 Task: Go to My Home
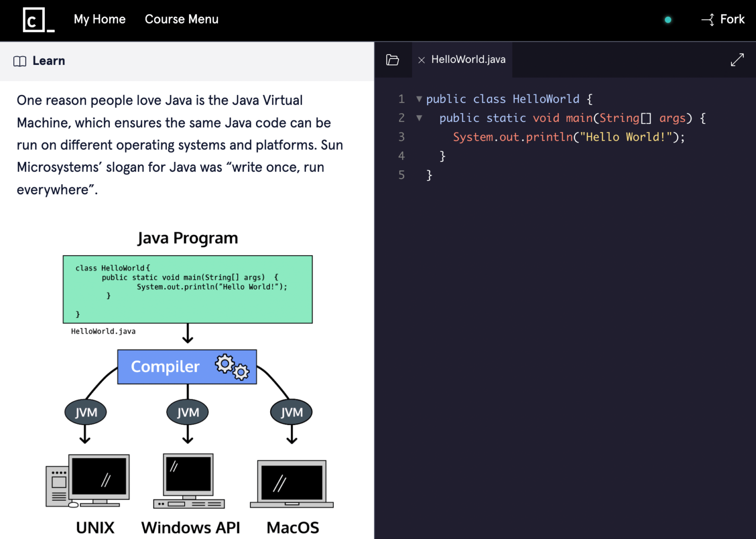coord(99,20)
